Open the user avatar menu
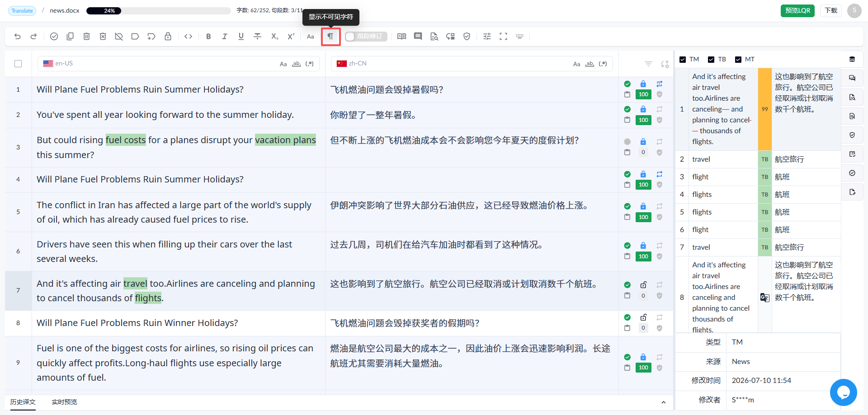 [854, 11]
